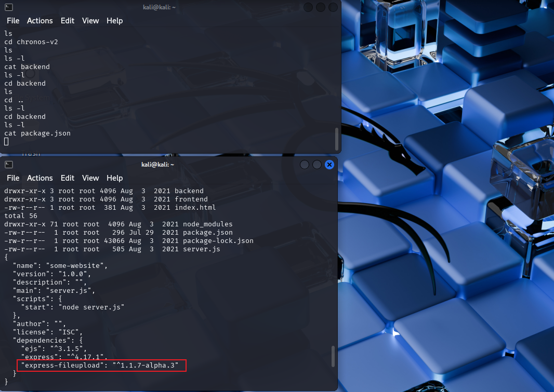Click the 'frontend' directory listing row

pos(106,199)
